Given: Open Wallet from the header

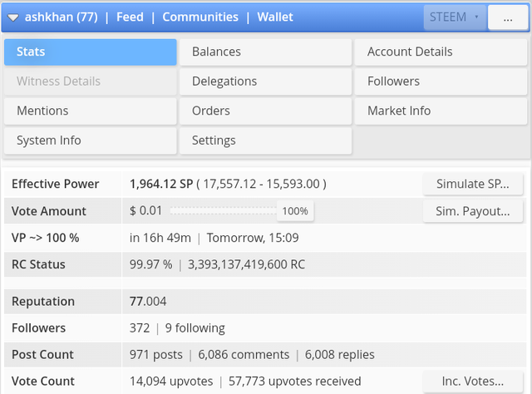Looking at the screenshot, I should point(274,17).
